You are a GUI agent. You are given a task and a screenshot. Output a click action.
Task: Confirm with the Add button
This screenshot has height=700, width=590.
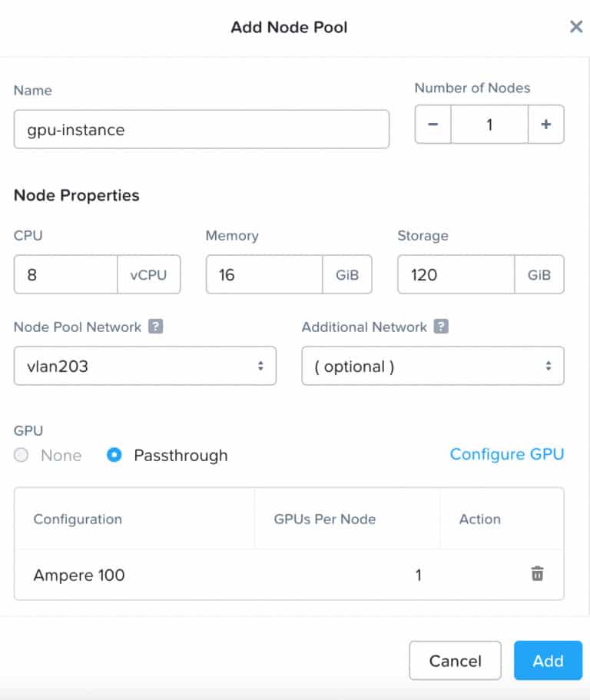coord(548,661)
